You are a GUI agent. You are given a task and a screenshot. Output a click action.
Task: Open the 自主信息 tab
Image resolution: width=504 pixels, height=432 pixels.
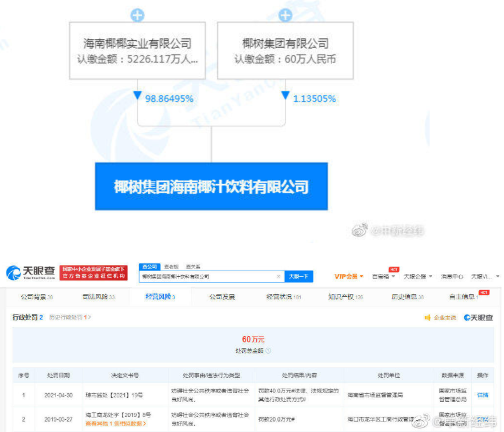tap(463, 297)
